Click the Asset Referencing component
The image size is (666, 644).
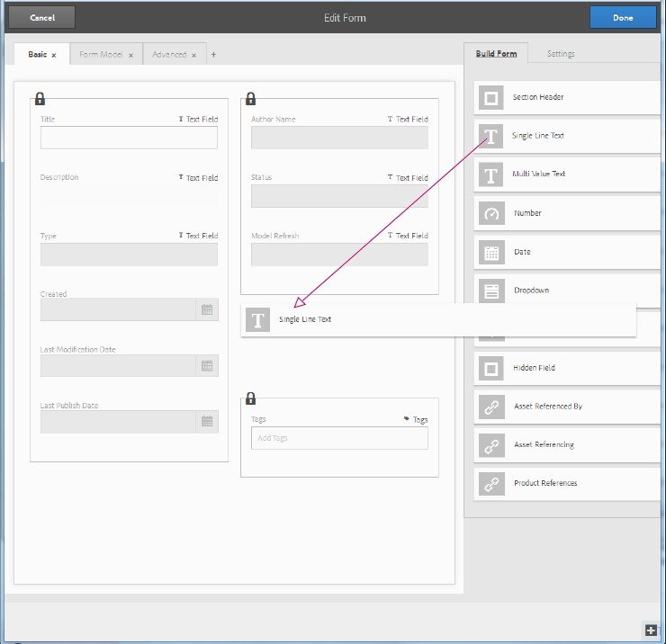coord(567,445)
